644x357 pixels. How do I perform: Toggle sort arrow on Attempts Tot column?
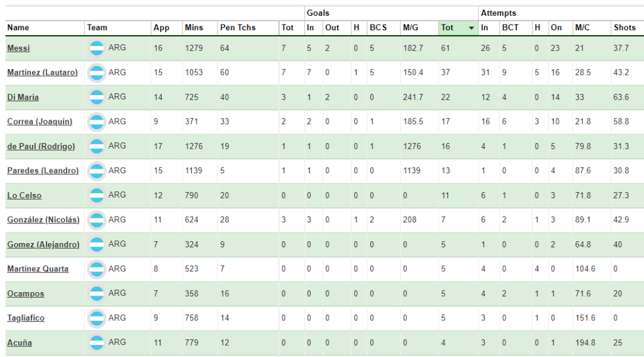(472, 28)
